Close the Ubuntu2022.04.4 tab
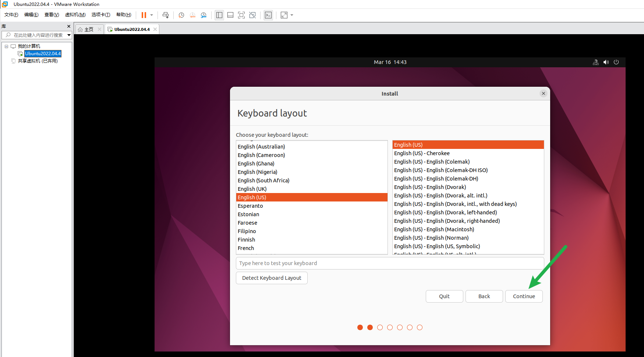 pos(155,29)
